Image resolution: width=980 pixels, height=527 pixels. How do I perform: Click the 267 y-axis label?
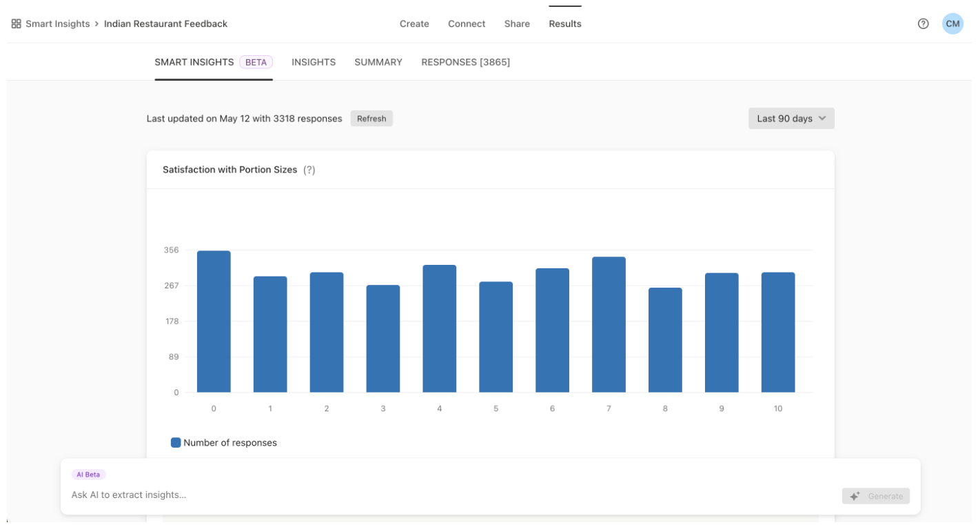(171, 286)
